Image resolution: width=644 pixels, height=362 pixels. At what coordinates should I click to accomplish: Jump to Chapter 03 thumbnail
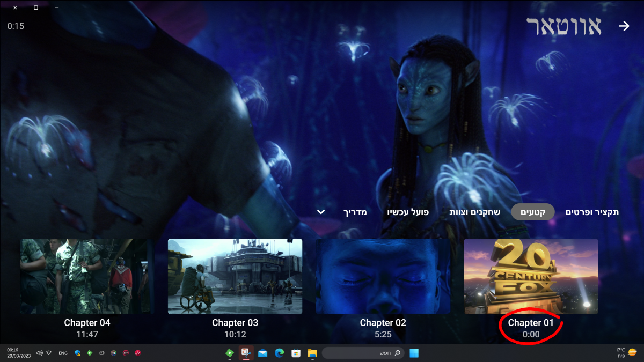(235, 276)
